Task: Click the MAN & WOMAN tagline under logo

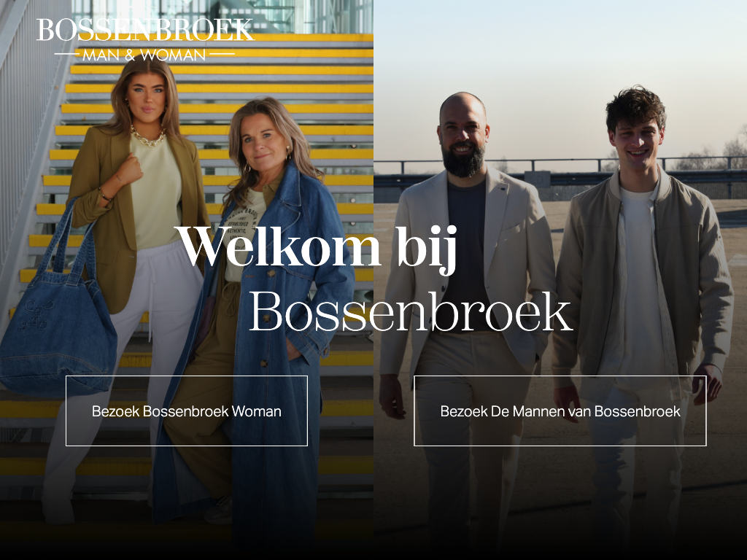Action: pos(144,55)
